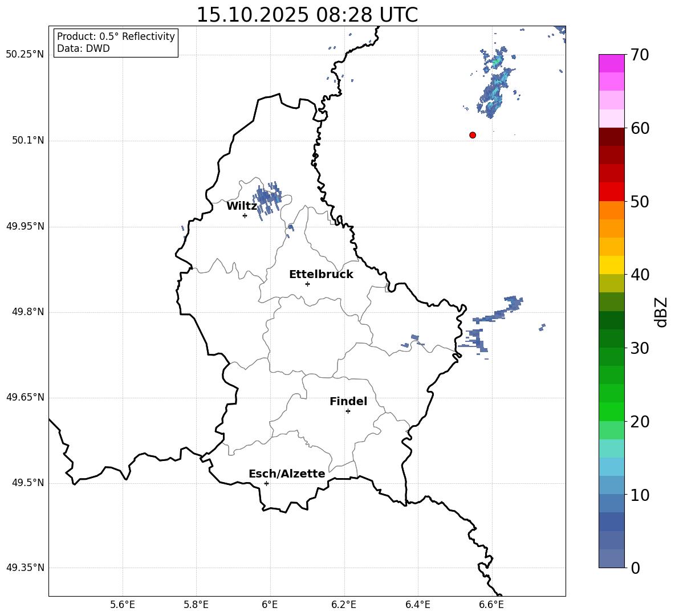
Task: Click the elongated echo band near 49.8°N east
Action: (x=498, y=309)
